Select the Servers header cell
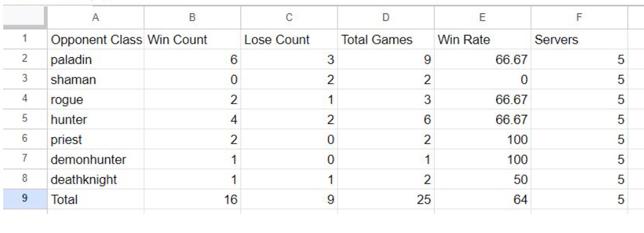Screen dimensions: 644x233 (x=579, y=39)
